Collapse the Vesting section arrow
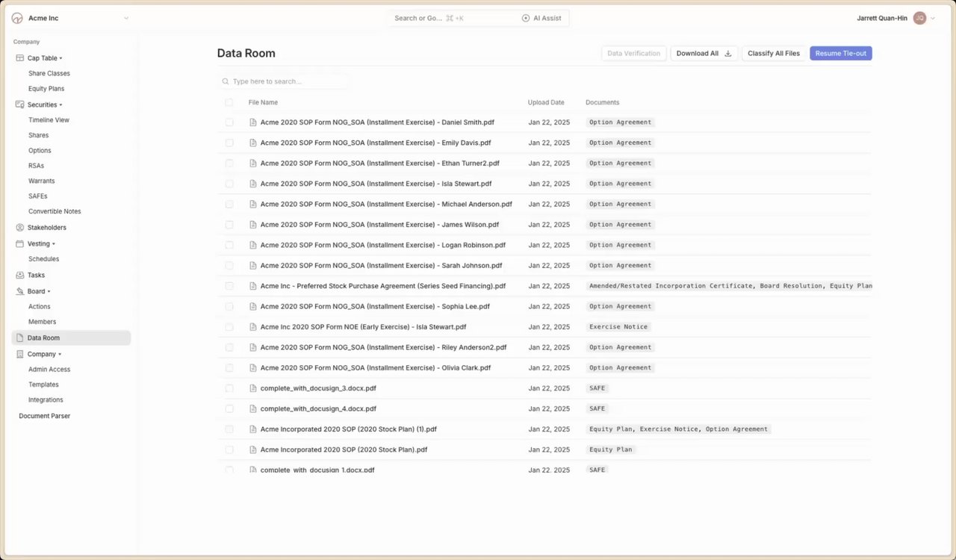This screenshot has width=956, height=560. pyautogui.click(x=54, y=244)
